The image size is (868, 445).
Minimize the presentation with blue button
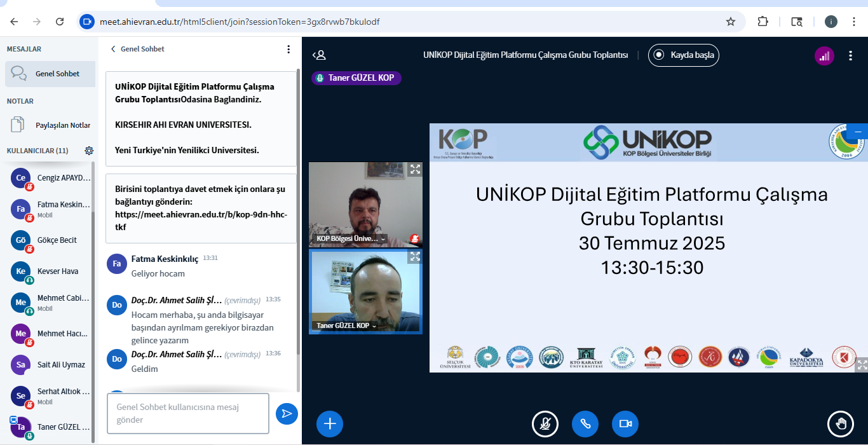pyautogui.click(x=857, y=132)
